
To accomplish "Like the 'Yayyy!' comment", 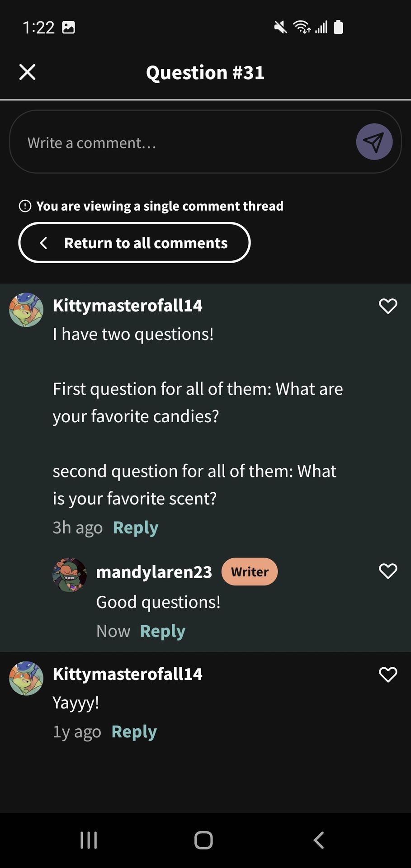I will [388, 675].
